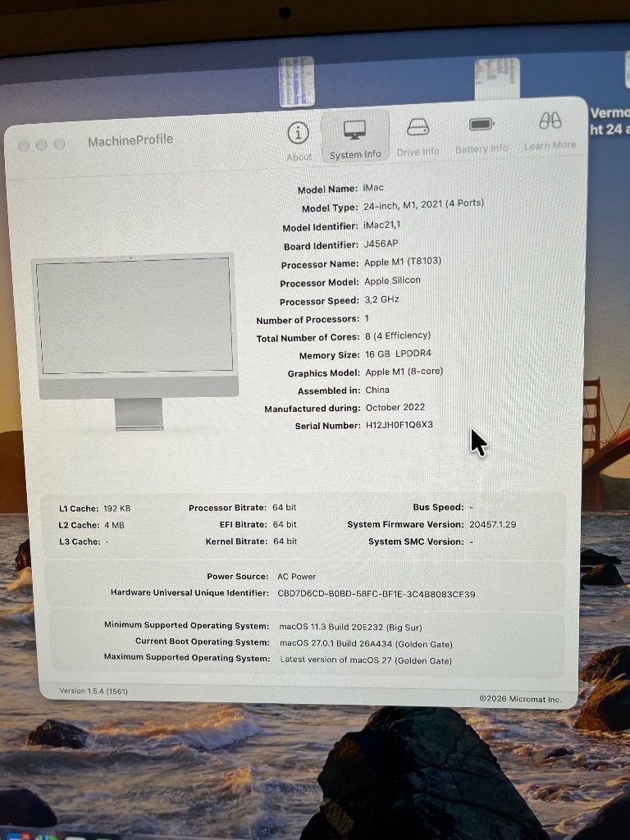Screen dimensions: 630x840
Task: Click the ©2026 Micromat Inc. text
Action: pos(520,699)
